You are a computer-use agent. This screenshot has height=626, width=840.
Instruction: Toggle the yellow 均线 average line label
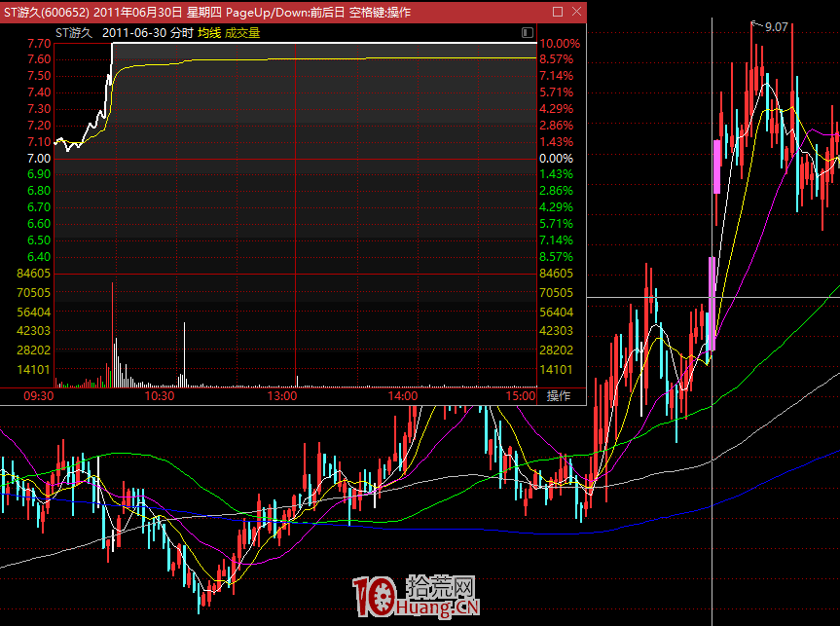point(208,32)
